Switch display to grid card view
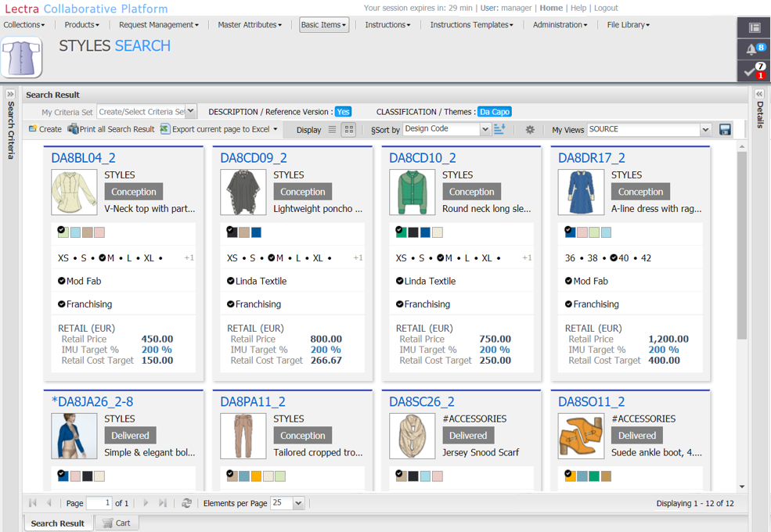771x532 pixels. point(349,130)
